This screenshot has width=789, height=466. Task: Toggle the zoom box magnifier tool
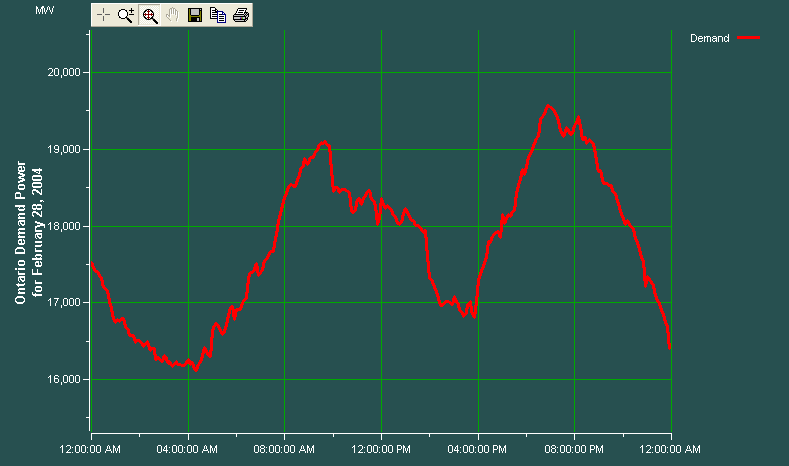pyautogui.click(x=150, y=15)
